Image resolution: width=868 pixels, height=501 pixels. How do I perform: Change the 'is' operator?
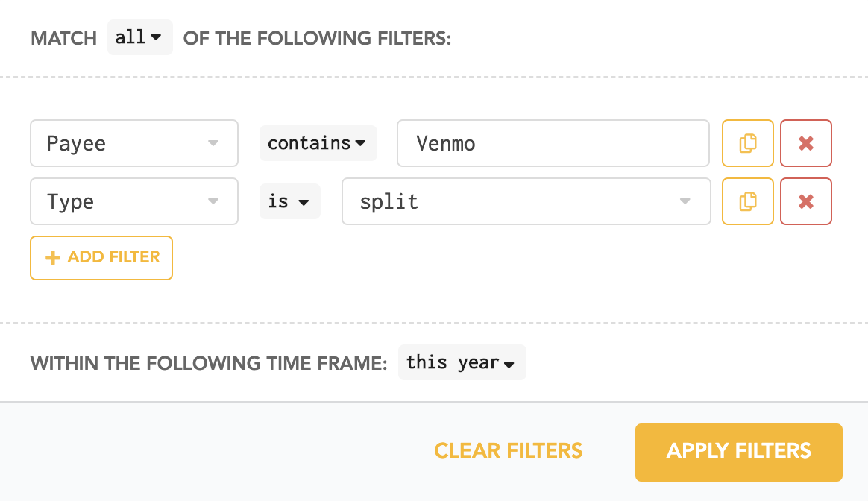click(x=289, y=201)
